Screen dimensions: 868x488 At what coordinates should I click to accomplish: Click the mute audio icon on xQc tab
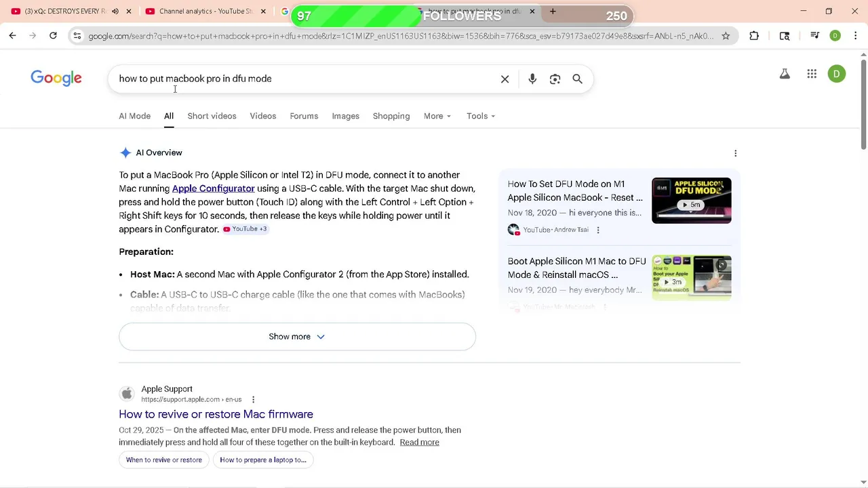(115, 12)
